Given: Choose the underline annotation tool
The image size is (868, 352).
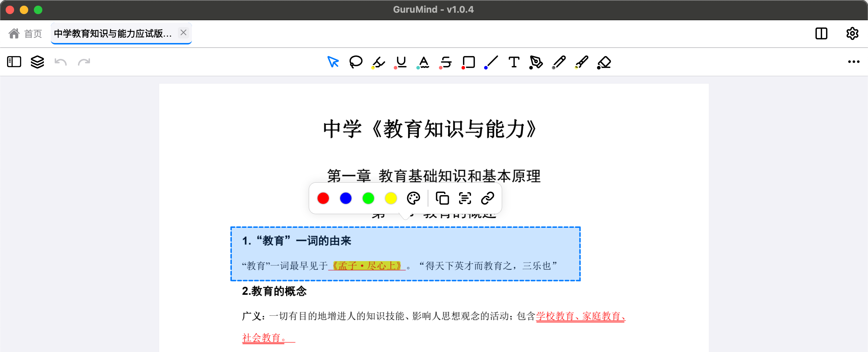Looking at the screenshot, I should (x=401, y=62).
